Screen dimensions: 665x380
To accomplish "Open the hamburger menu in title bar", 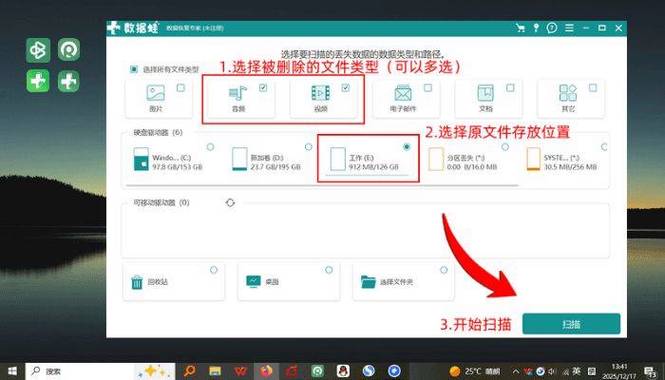I will pos(569,28).
